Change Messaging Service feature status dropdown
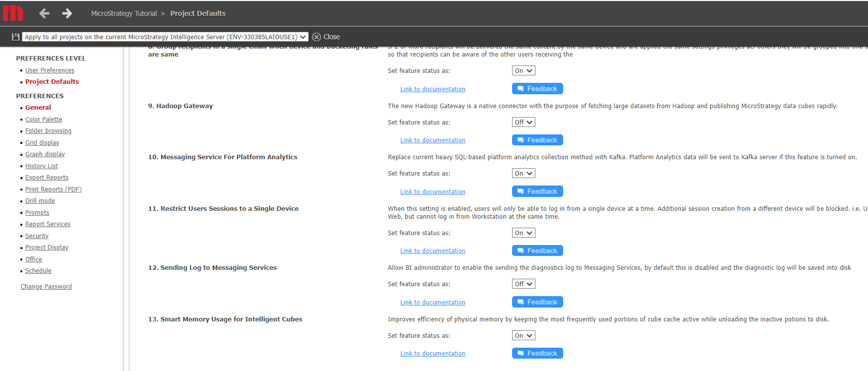Viewport: 868px width, 371px height. point(523,174)
